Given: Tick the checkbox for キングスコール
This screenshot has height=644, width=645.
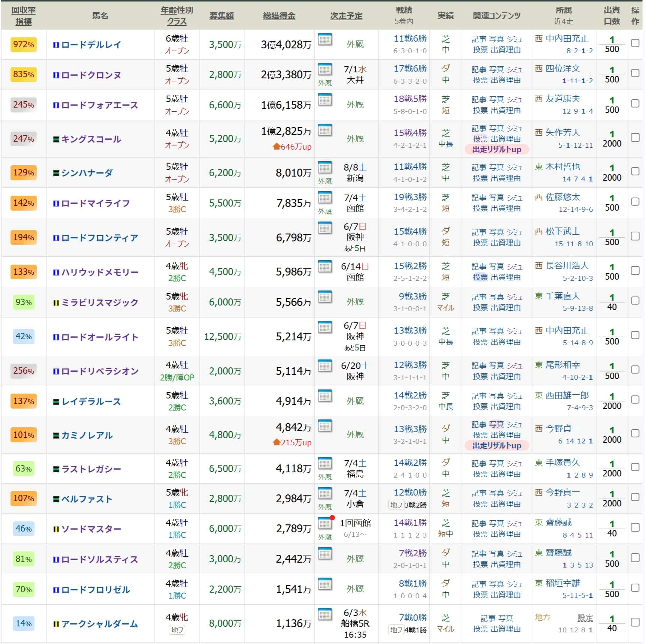Looking at the screenshot, I should [x=635, y=137].
